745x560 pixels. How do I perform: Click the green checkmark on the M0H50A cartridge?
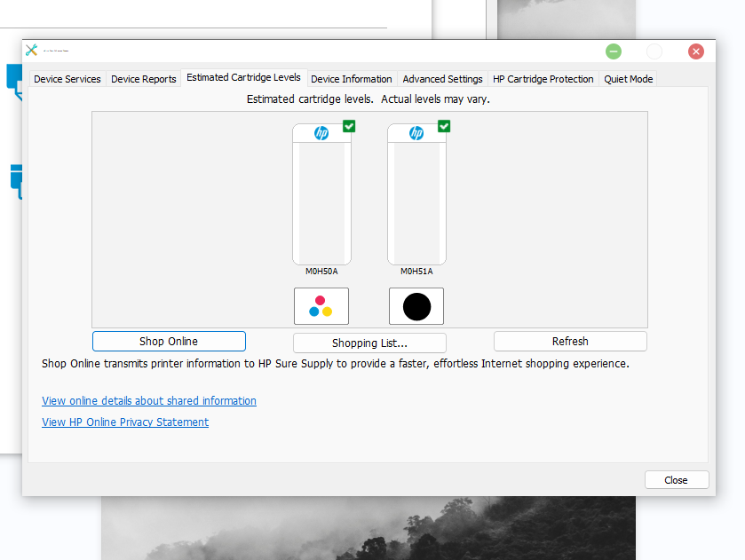[349, 126]
